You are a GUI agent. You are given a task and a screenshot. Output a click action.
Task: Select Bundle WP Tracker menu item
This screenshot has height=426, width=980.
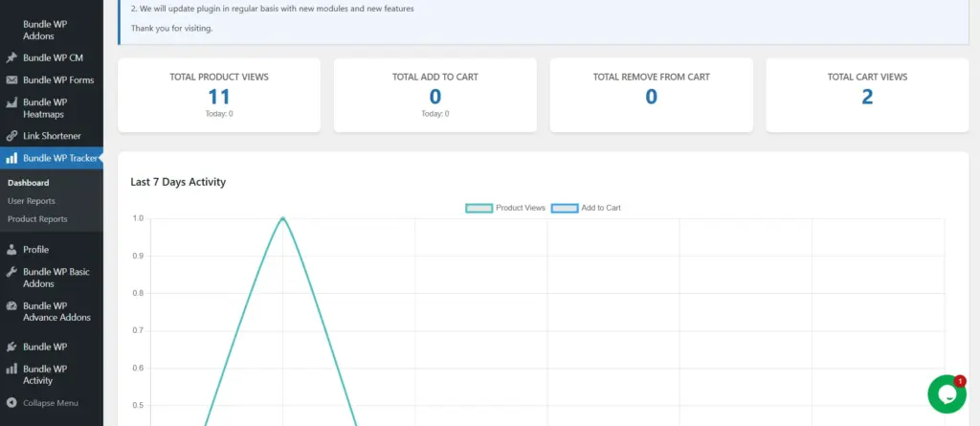point(52,158)
